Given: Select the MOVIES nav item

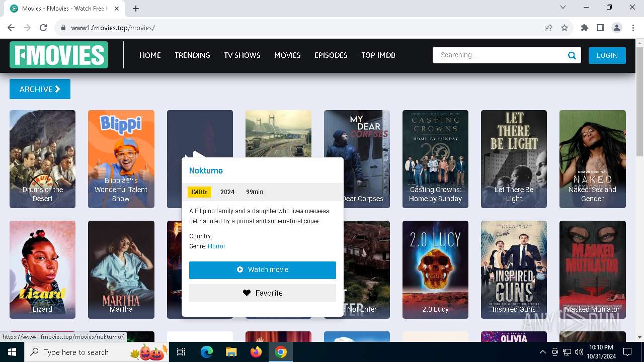Looking at the screenshot, I should coord(287,55).
